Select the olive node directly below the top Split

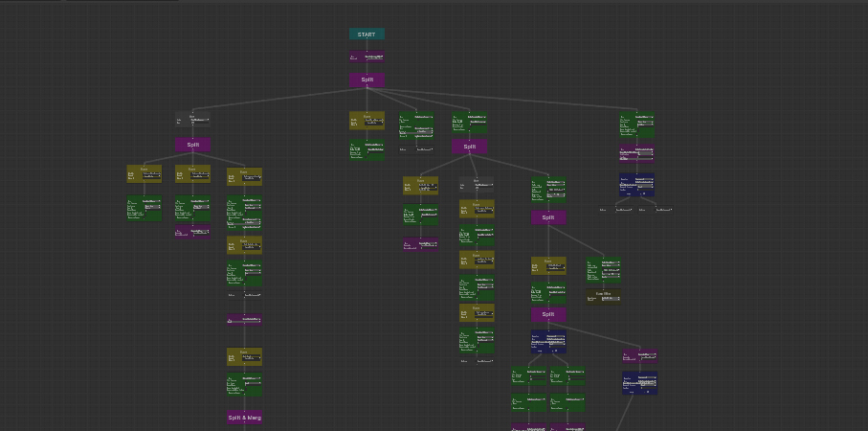click(367, 121)
